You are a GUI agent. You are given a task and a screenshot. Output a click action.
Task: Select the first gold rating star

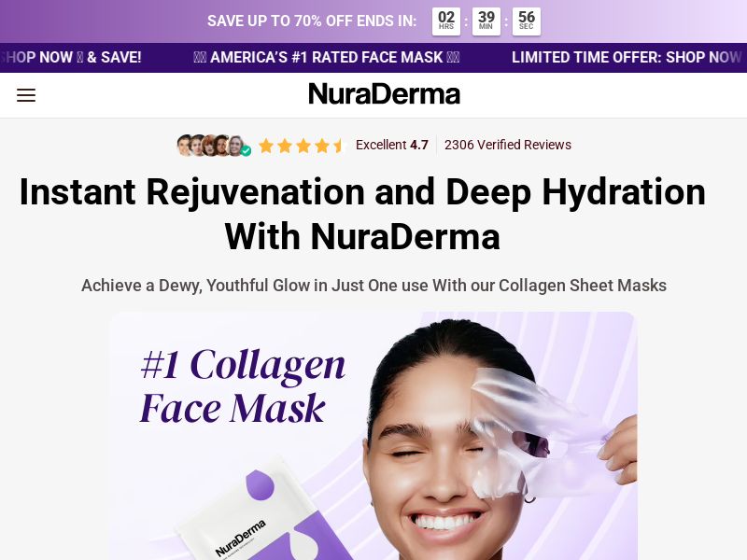click(x=268, y=145)
